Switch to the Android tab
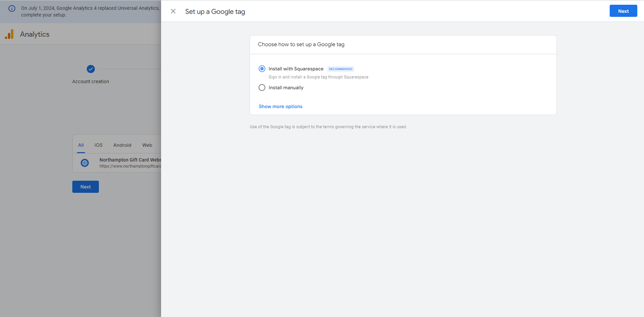The height and width of the screenshot is (317, 644). click(x=122, y=145)
